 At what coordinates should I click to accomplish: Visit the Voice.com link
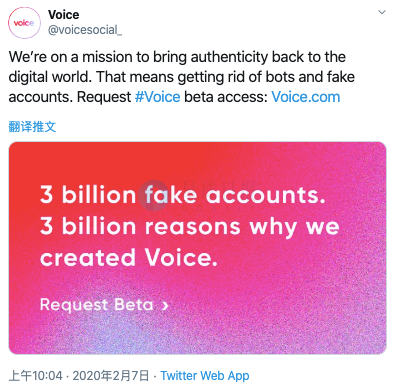[306, 97]
